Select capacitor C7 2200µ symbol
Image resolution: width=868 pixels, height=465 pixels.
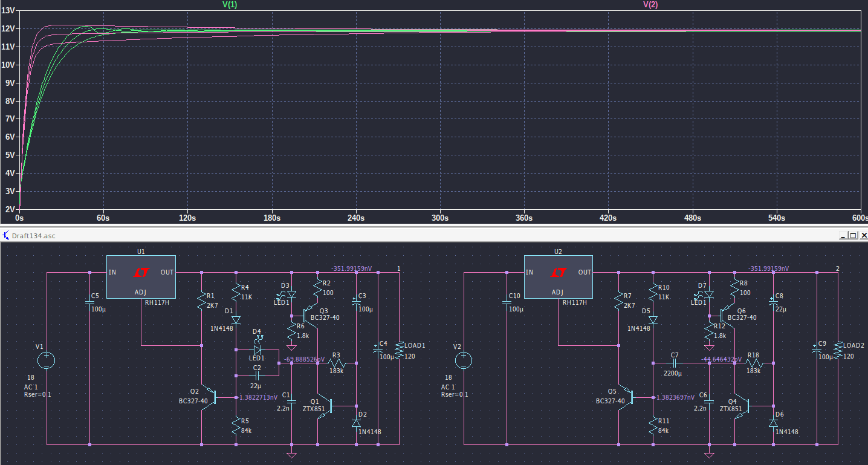pos(675,363)
